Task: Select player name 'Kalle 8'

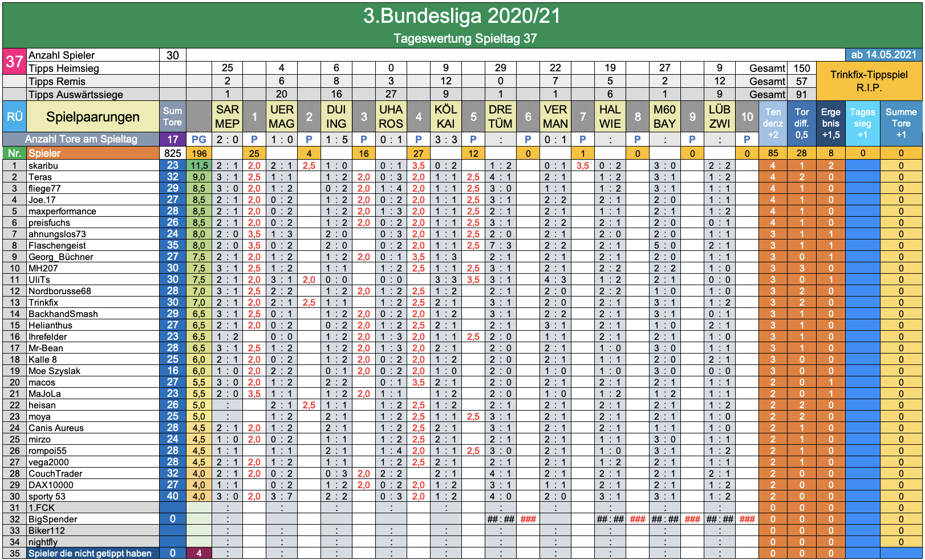Action: (x=43, y=359)
